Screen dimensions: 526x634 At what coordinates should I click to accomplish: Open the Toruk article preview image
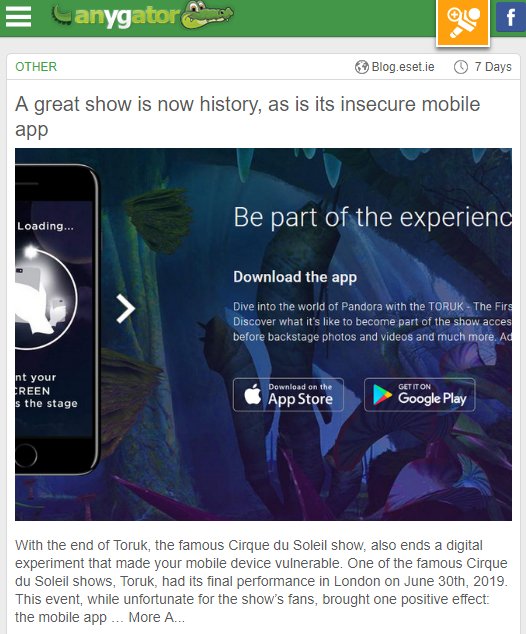[x=263, y=334]
